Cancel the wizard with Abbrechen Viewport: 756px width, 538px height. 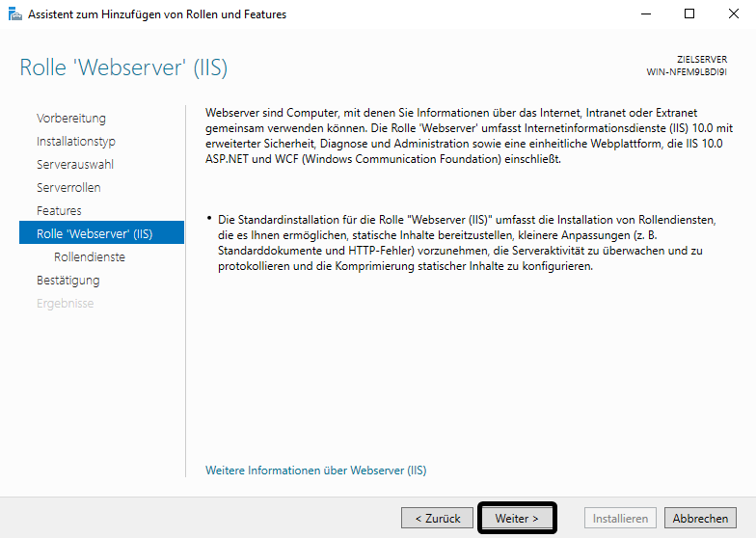pos(700,519)
